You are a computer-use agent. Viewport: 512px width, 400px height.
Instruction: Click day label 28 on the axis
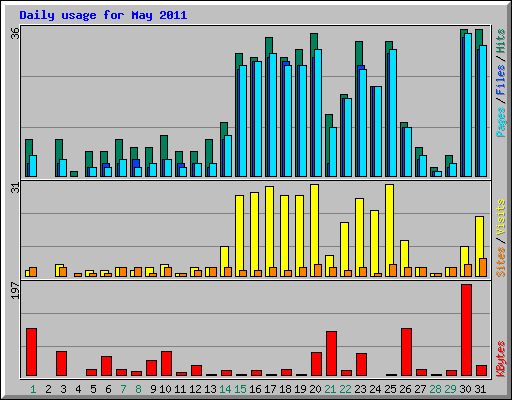[x=435, y=389]
